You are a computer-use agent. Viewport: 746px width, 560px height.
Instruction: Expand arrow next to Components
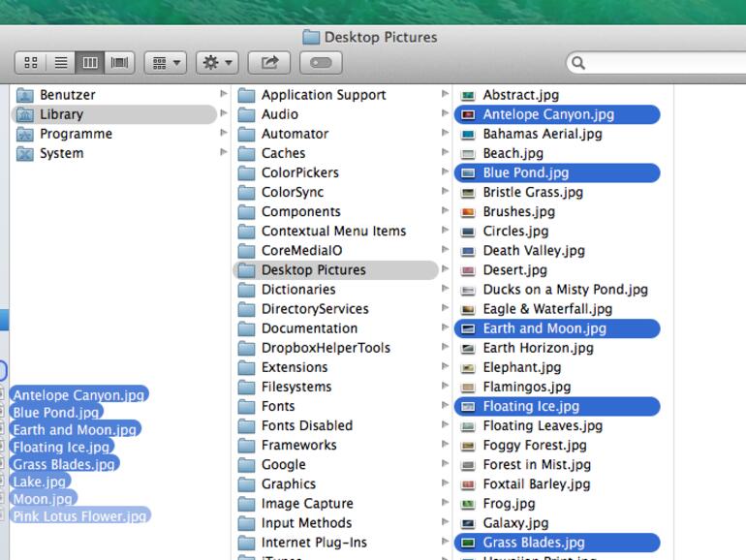(445, 211)
